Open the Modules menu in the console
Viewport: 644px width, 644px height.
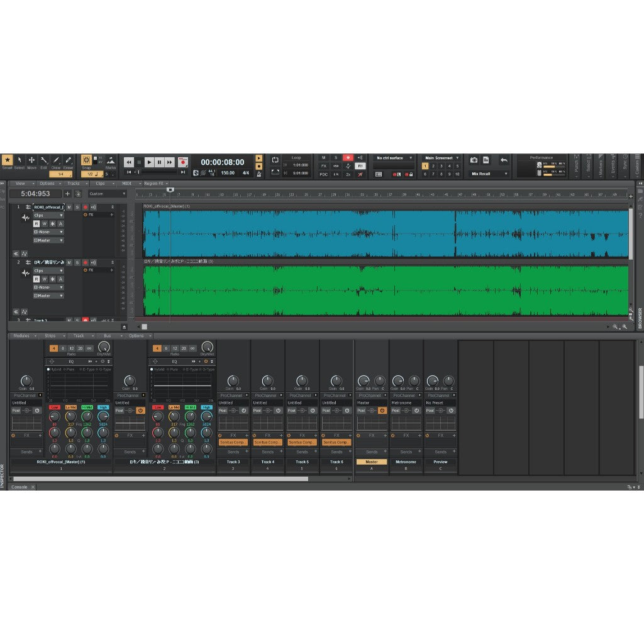click(23, 336)
